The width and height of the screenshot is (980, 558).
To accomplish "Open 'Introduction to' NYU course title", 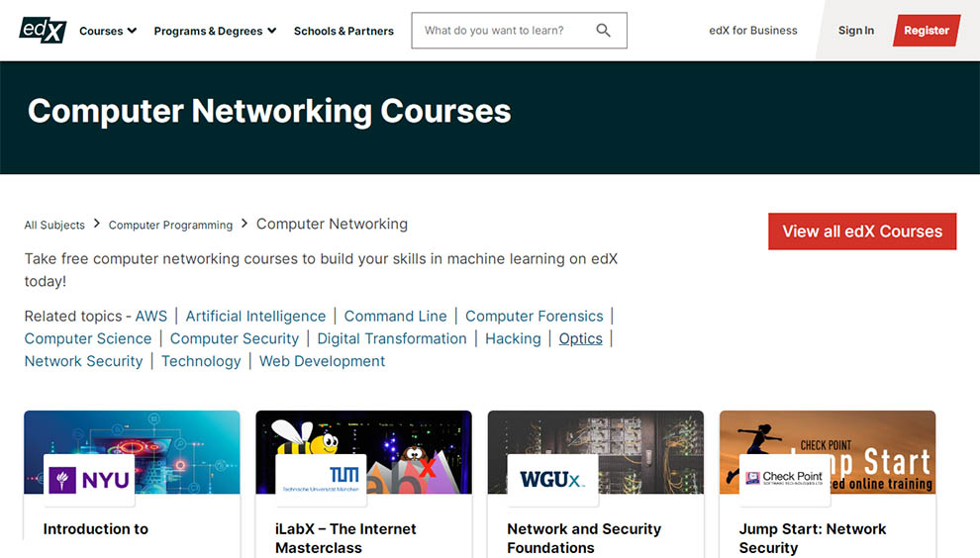I will (x=96, y=529).
